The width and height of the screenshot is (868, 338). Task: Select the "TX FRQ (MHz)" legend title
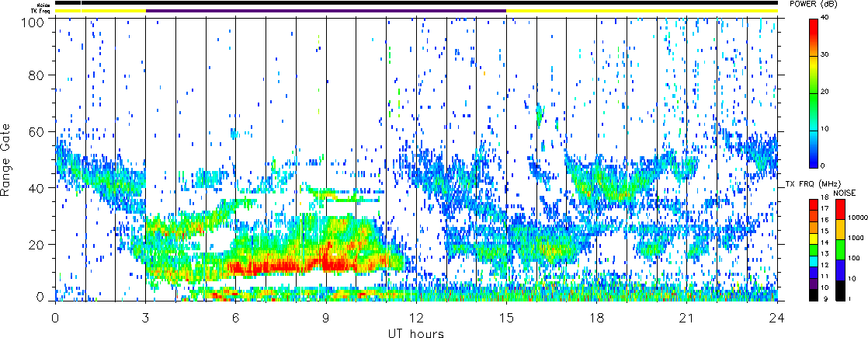[813, 184]
